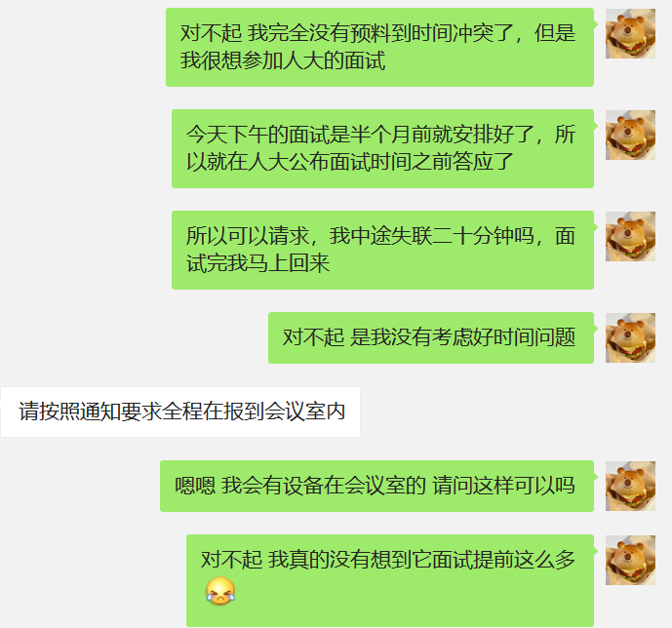Select message '今天下午的面试是半个月前就安排好了'
672x628 pixels.
click(x=382, y=148)
